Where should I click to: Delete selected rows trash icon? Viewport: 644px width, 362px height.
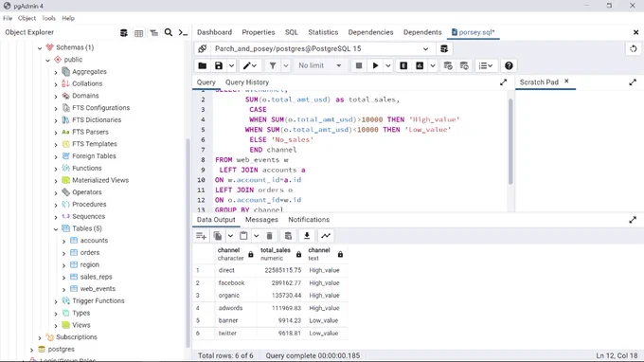[x=269, y=236]
